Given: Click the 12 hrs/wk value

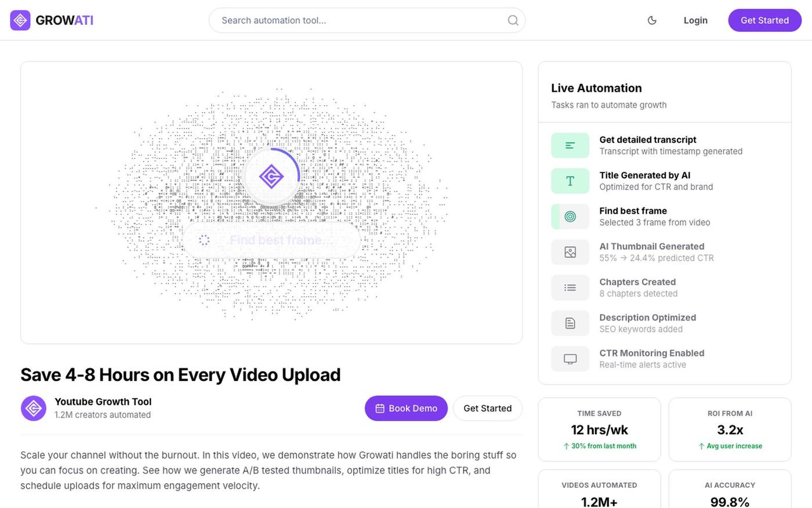Looking at the screenshot, I should (x=600, y=430).
